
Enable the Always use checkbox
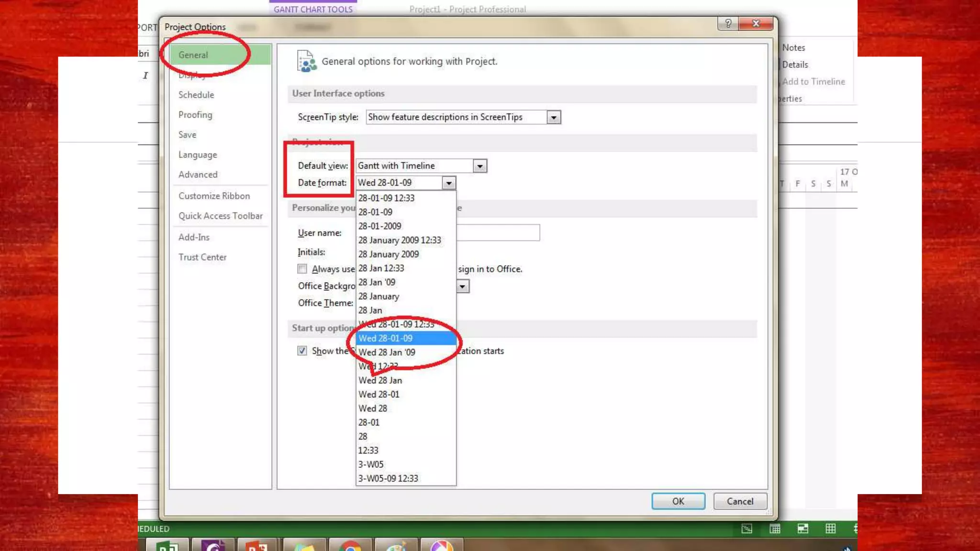click(302, 269)
